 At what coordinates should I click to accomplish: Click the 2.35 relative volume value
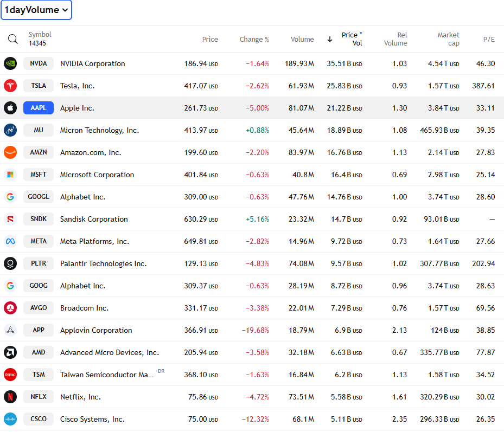399,419
